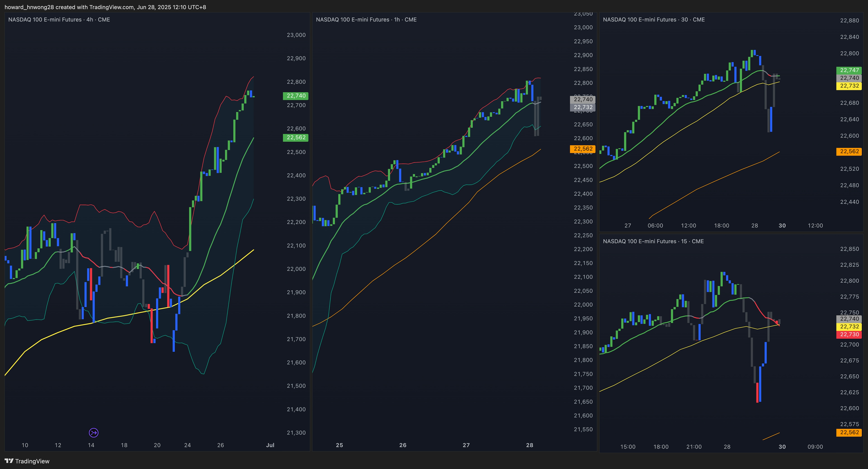This screenshot has height=469, width=868.
Task: Click the 21,550 price level on the 1h chart axis
Action: (x=583, y=430)
